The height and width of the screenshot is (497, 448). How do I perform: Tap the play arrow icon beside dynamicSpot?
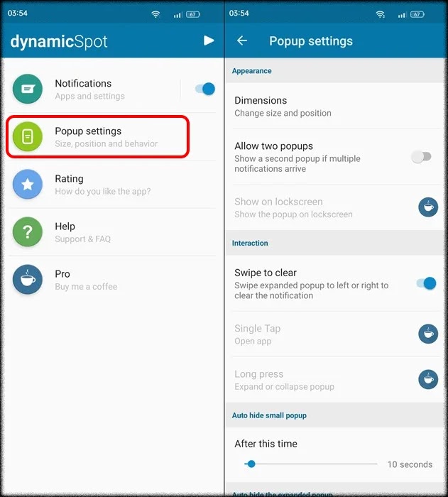209,40
